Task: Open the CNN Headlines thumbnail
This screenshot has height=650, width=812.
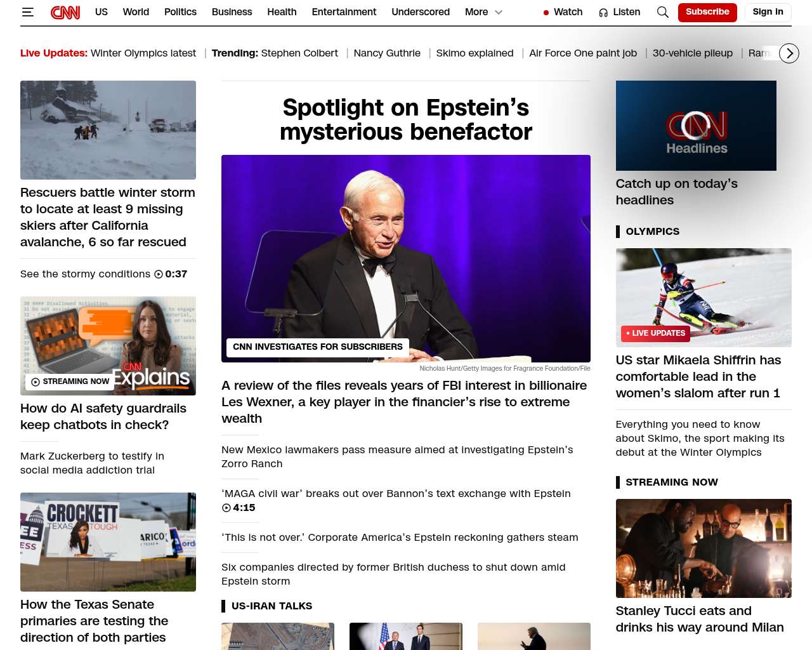Action: [695, 126]
